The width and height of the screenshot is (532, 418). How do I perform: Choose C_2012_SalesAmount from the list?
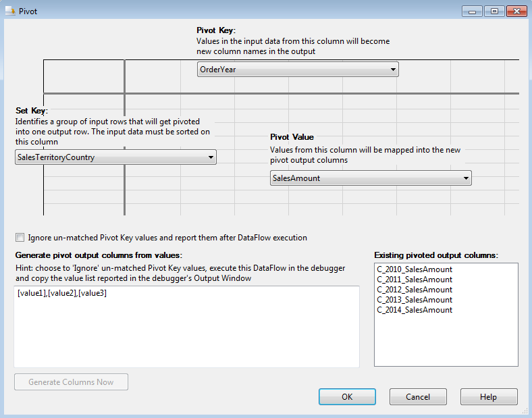coord(415,290)
